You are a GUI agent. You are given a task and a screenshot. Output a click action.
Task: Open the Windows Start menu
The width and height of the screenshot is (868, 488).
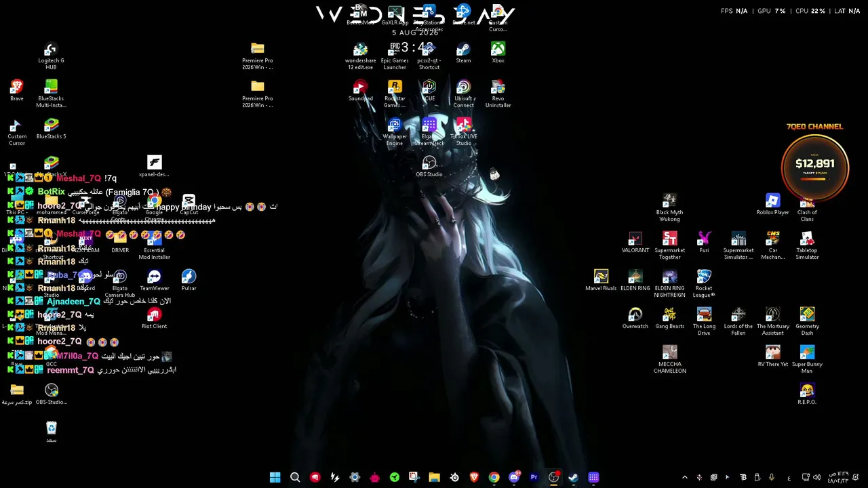275,477
